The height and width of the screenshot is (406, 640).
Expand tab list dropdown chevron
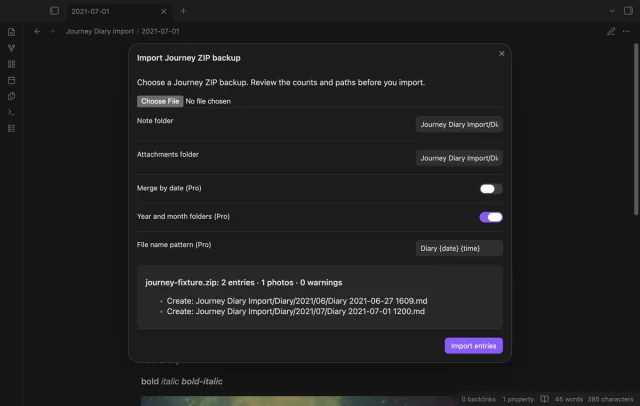[x=612, y=11]
